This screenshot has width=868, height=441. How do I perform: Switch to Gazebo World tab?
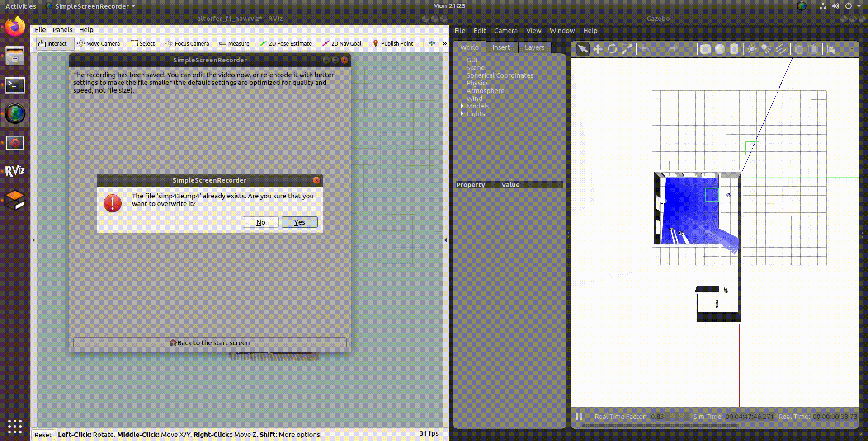(x=470, y=47)
